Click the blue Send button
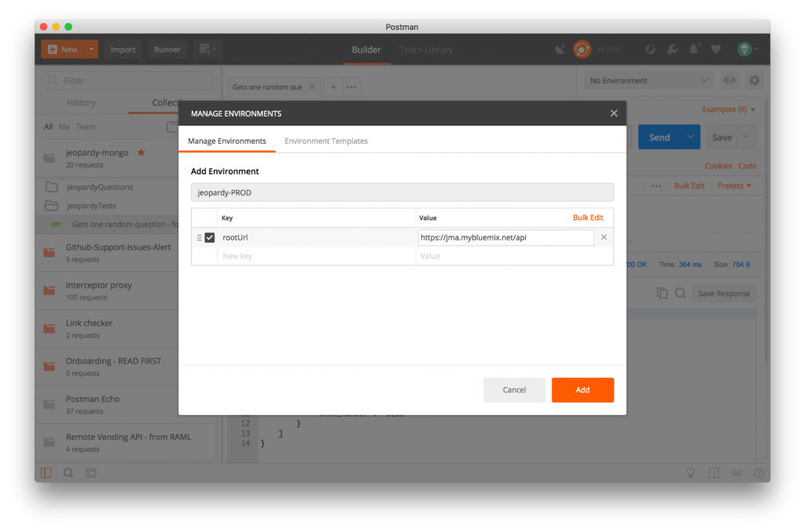 coord(660,137)
